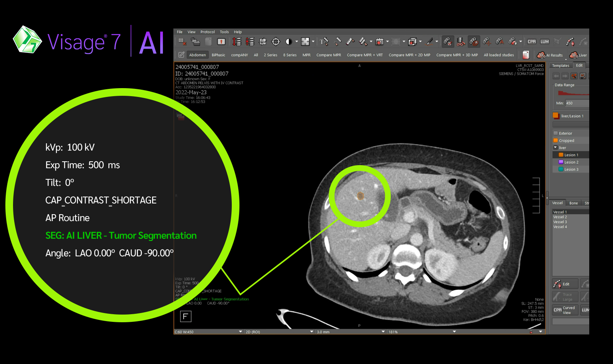Activate the snapshot camera tool
Image resolution: width=613 pixels, height=364 pixels.
click(x=380, y=41)
